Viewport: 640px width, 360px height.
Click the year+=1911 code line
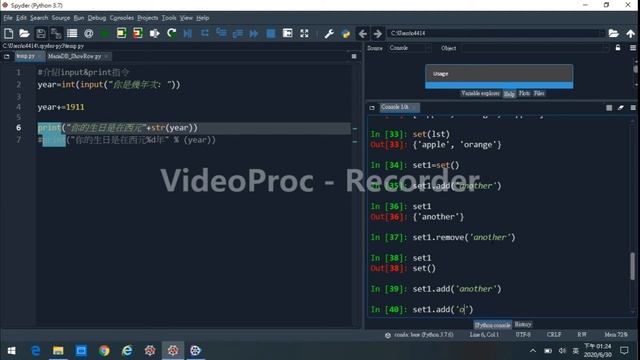pyautogui.click(x=61, y=107)
